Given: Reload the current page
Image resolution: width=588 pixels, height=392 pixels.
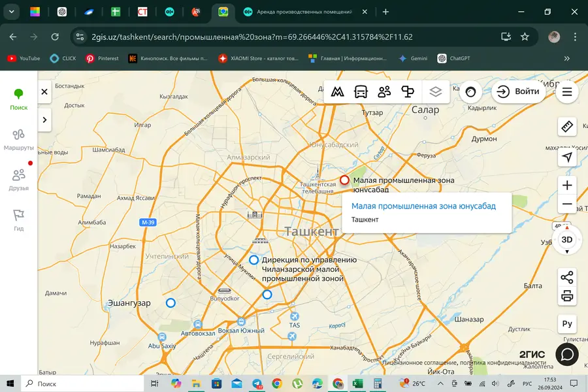Looking at the screenshot, I should [55, 37].
